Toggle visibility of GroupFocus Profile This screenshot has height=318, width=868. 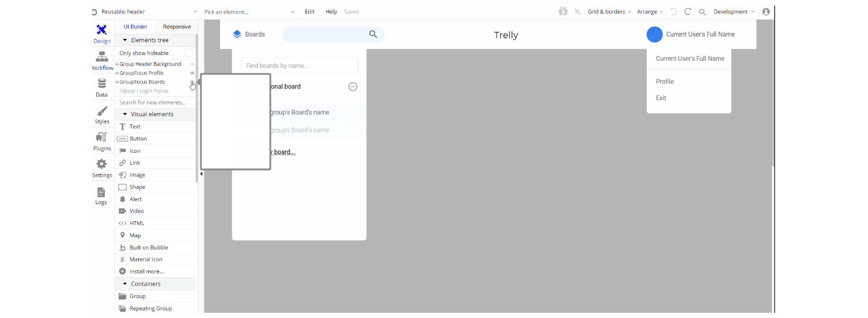[192, 73]
